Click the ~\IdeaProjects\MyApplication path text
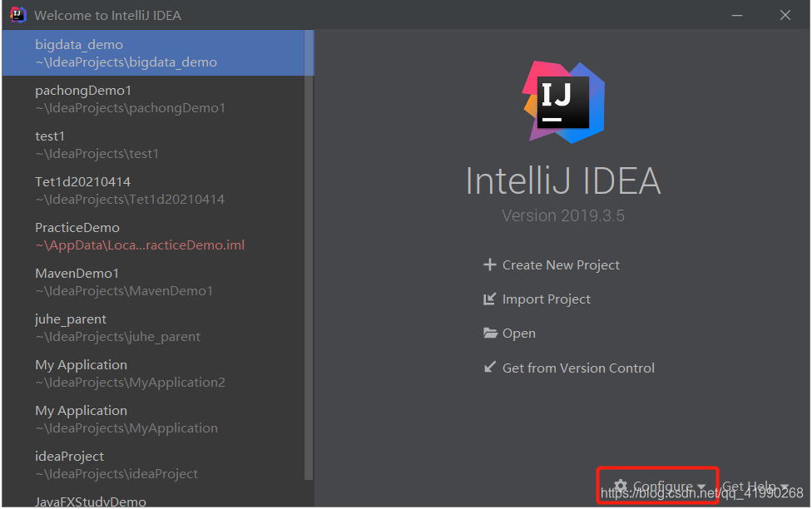Image resolution: width=812 pixels, height=509 pixels. [x=126, y=428]
